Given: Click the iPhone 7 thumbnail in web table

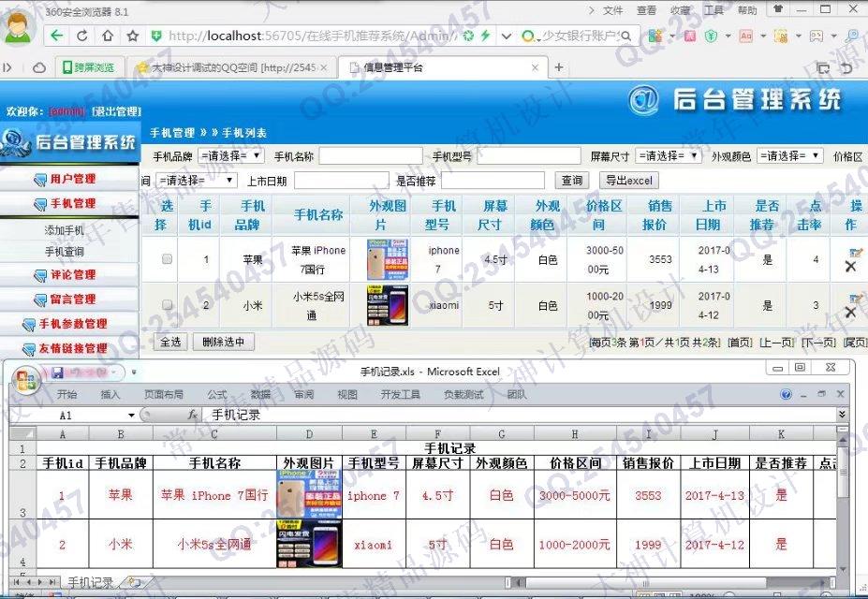Looking at the screenshot, I should [388, 259].
